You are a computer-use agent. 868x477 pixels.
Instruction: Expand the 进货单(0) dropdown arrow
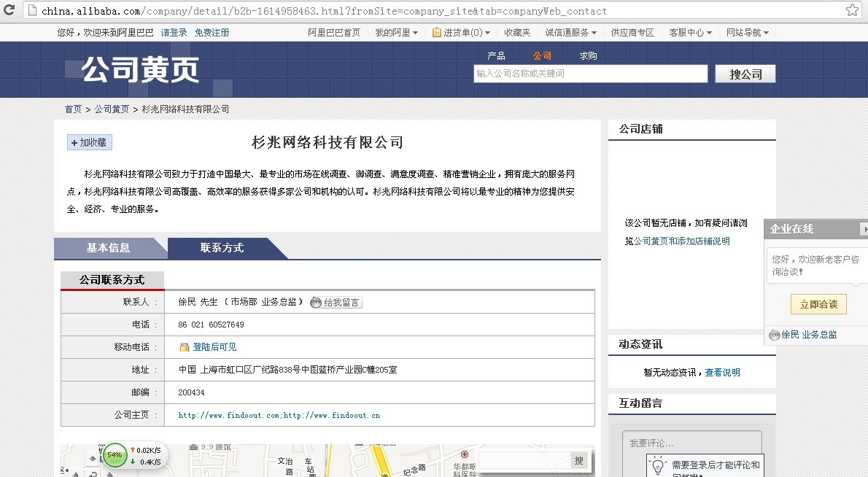[x=488, y=34]
